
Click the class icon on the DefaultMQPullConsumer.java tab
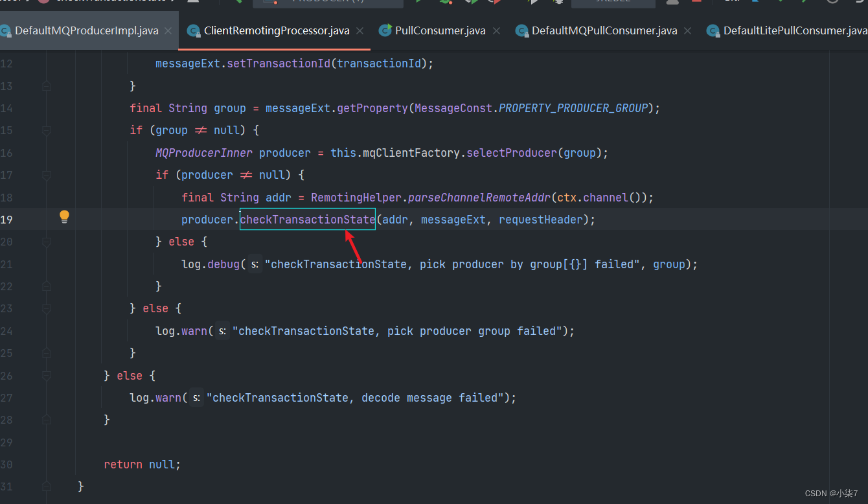point(521,30)
